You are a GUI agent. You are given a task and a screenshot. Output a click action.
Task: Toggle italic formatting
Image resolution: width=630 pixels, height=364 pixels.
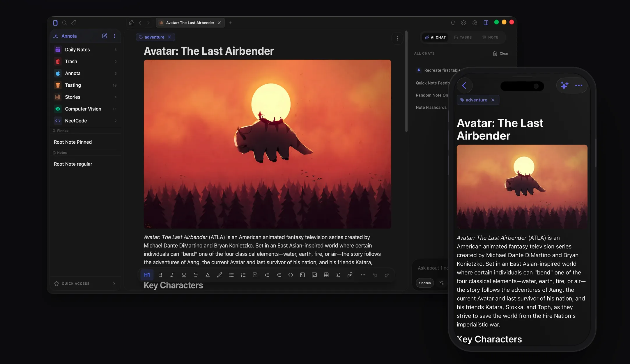172,275
